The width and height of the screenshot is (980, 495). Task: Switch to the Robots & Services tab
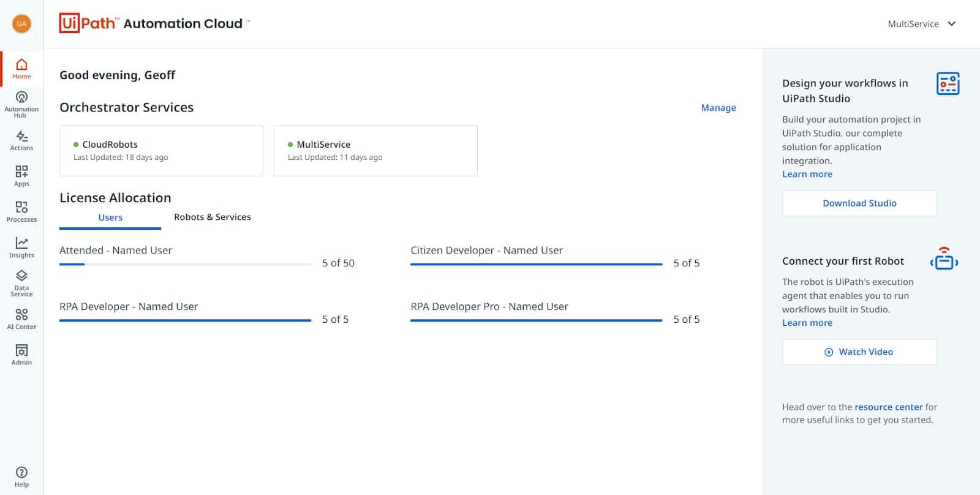(213, 217)
